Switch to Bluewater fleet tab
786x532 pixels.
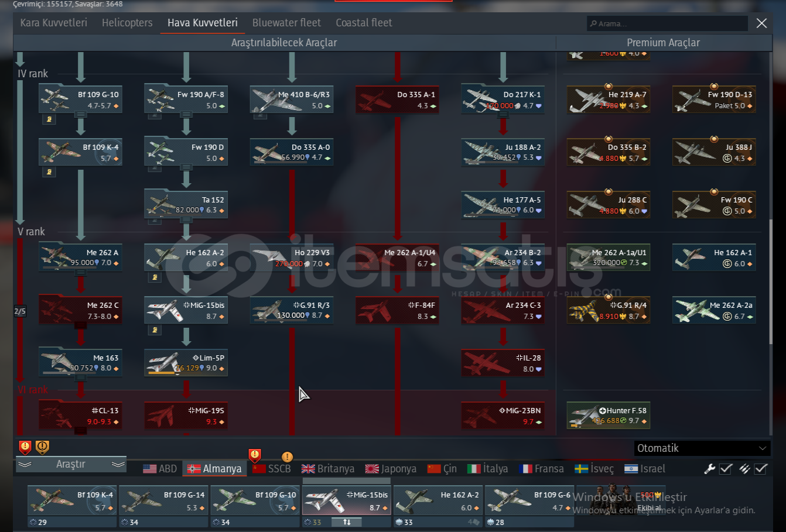pos(286,23)
